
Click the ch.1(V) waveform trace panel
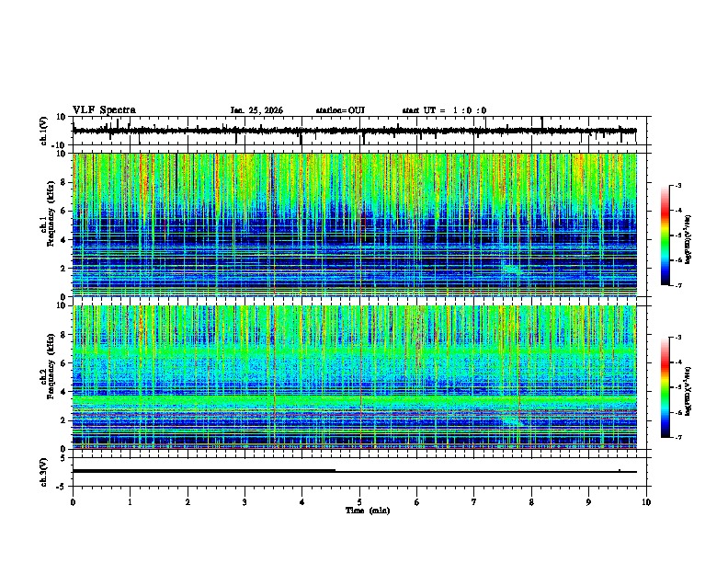(x=358, y=131)
